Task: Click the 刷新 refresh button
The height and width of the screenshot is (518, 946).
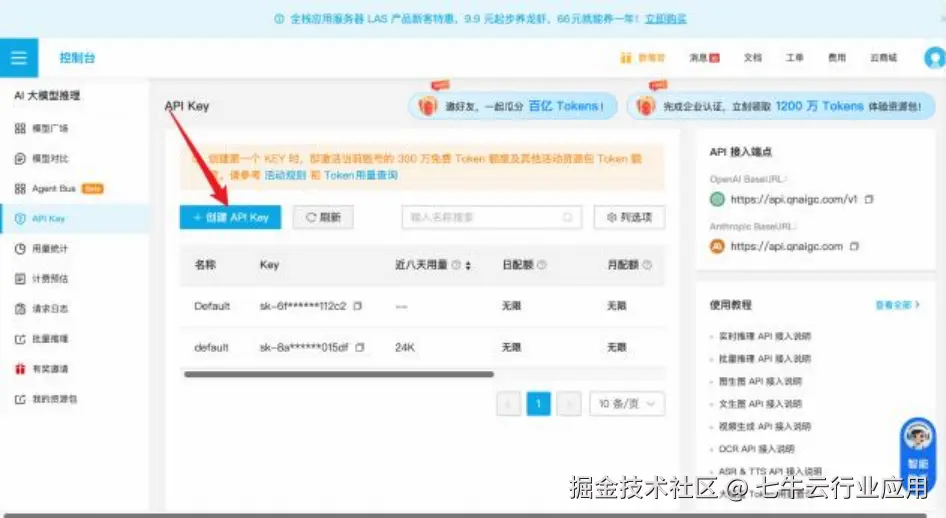Action: 323,217
